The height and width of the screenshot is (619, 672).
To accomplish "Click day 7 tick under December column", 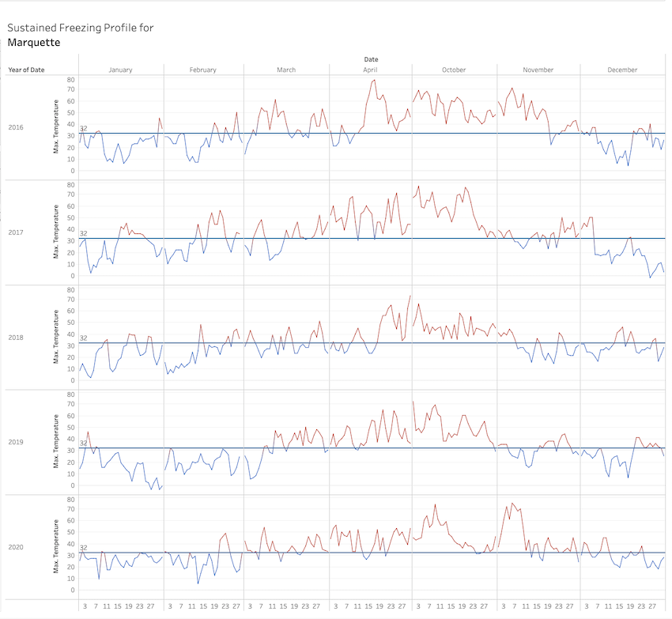I will click(598, 606).
